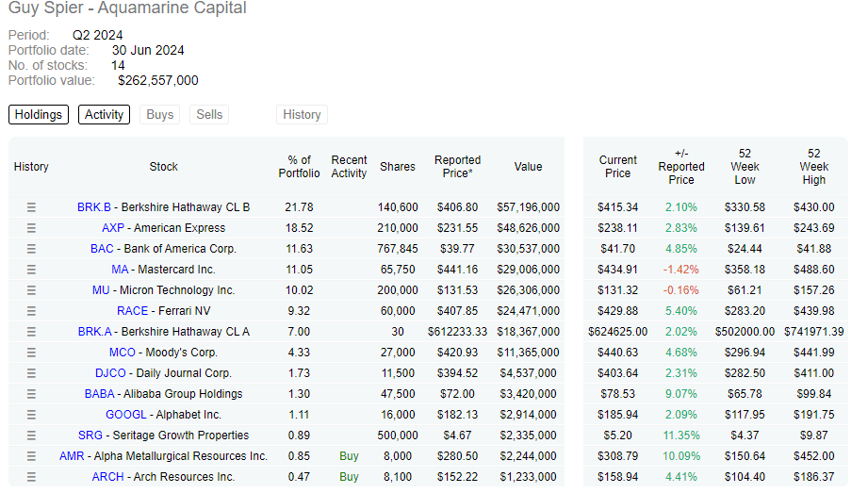868x493 pixels.
Task: Click the Buy activity for AMR
Action: click(x=349, y=456)
